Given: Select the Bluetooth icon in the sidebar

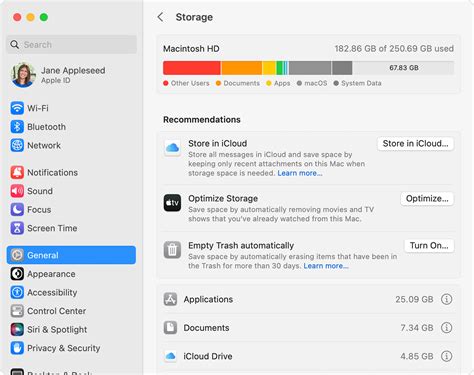Looking at the screenshot, I should tap(17, 127).
